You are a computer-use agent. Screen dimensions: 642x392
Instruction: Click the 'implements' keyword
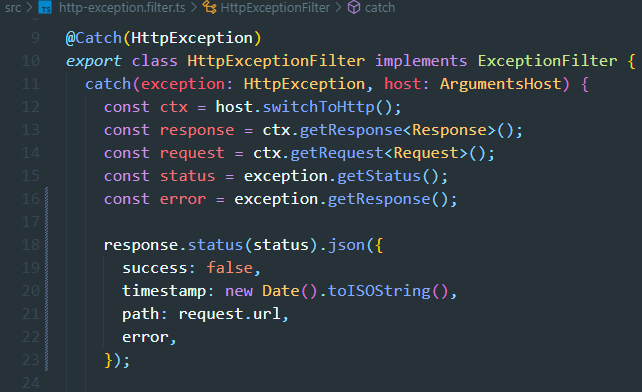pos(421,61)
